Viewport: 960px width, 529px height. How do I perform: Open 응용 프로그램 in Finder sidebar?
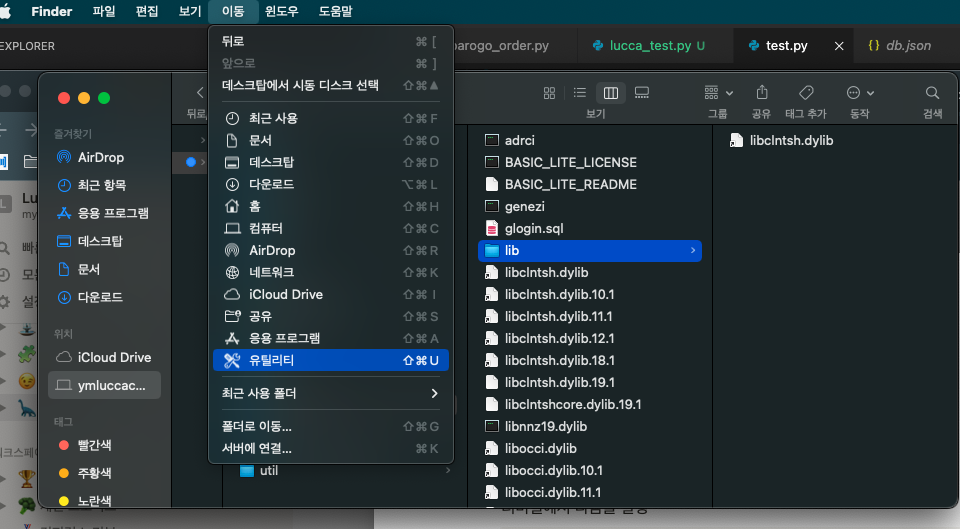104,213
